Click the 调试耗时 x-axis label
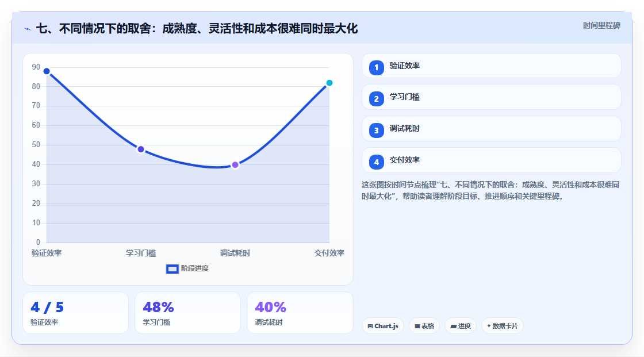The width and height of the screenshot is (644, 357). coord(235,253)
